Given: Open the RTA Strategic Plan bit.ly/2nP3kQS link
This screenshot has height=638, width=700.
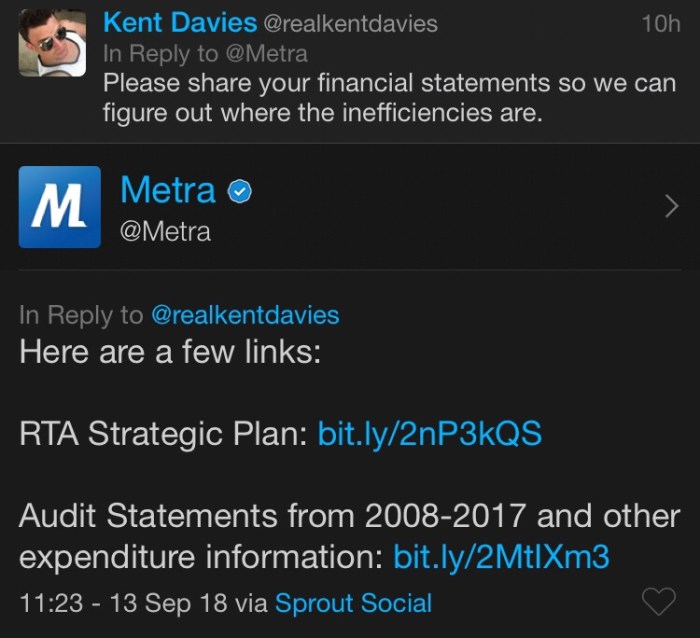Looking at the screenshot, I should pos(429,433).
